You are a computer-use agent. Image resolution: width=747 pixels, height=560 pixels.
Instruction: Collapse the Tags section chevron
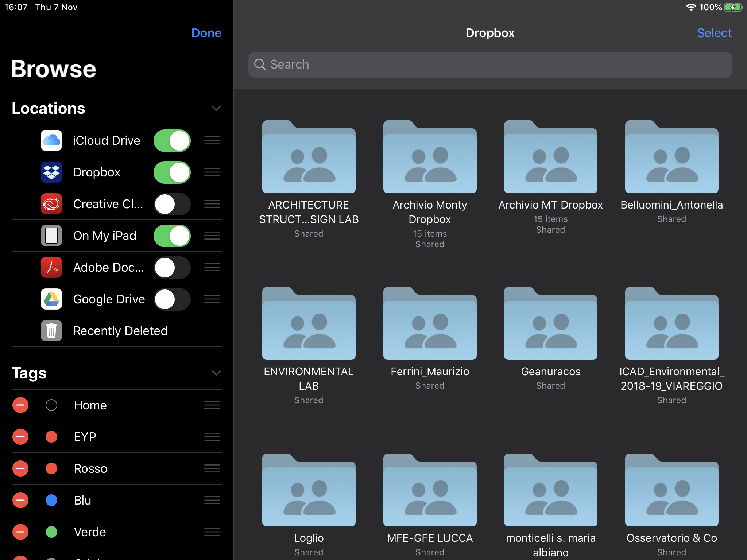[x=216, y=373]
